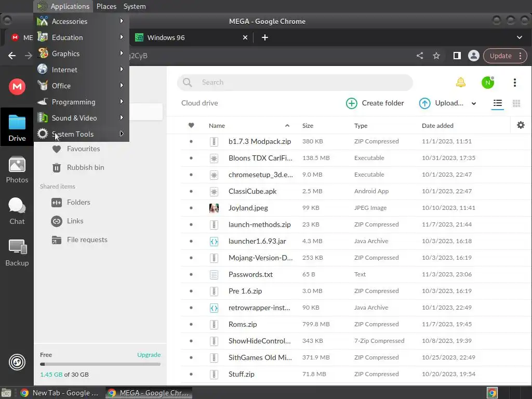This screenshot has width=532, height=399.
Task: Click the storage usage progress bar
Action: click(x=100, y=364)
